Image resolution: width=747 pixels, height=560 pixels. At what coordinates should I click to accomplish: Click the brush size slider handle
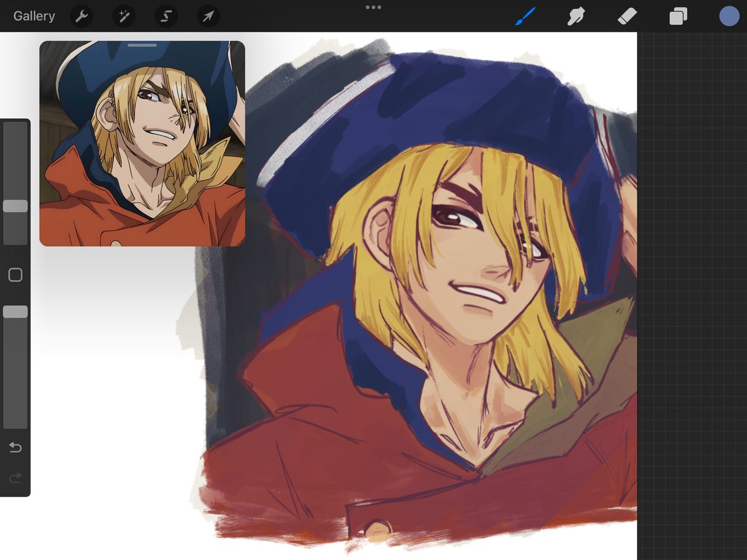tap(15, 206)
